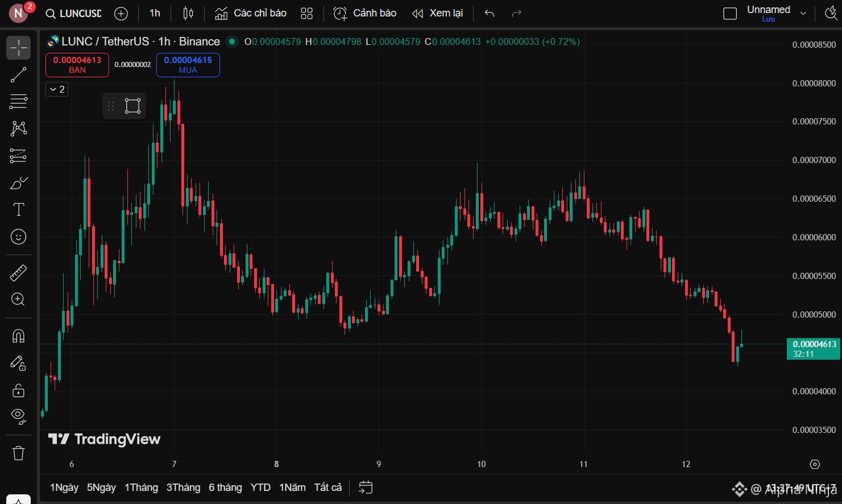Change the 1h chart interval
Viewport: 842px width, 504px height.
coord(155,14)
